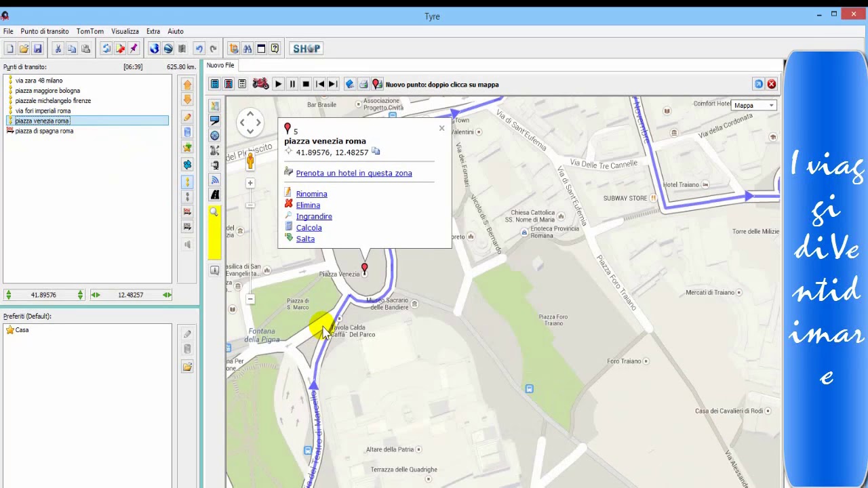Click the first blue globe toolbar icon
The image size is (868, 488).
pos(154,49)
